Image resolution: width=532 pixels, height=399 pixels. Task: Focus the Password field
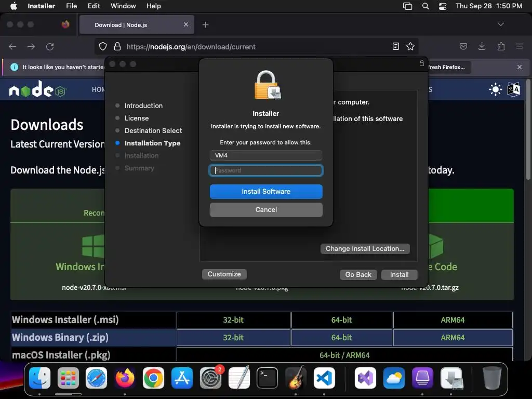(266, 170)
